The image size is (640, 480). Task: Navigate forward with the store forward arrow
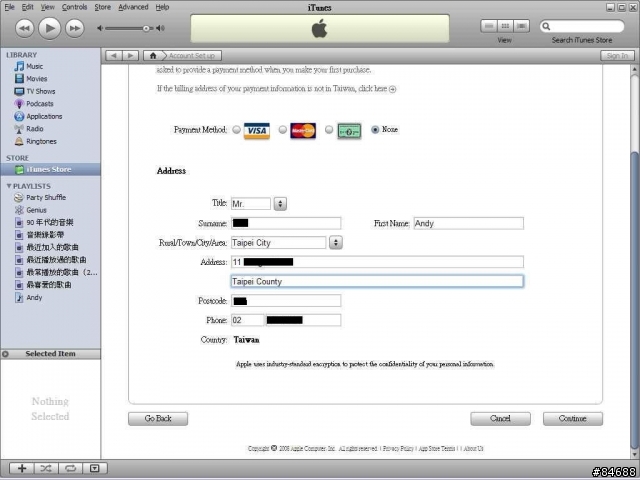point(130,56)
